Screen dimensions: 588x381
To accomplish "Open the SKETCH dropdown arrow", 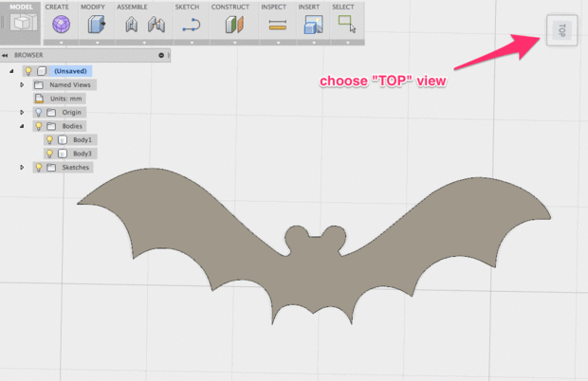I will 192,43.
